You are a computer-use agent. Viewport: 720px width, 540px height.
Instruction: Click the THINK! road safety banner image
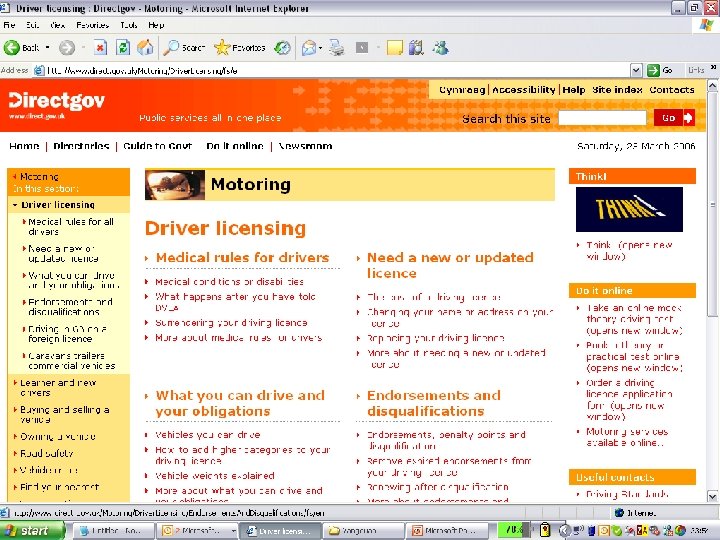point(629,209)
